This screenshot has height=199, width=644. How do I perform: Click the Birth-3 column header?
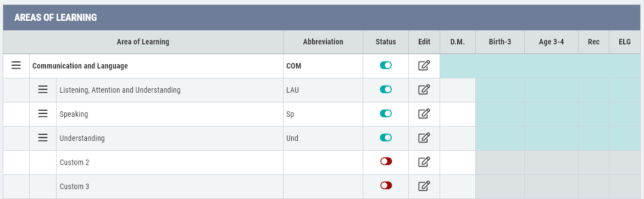click(500, 42)
